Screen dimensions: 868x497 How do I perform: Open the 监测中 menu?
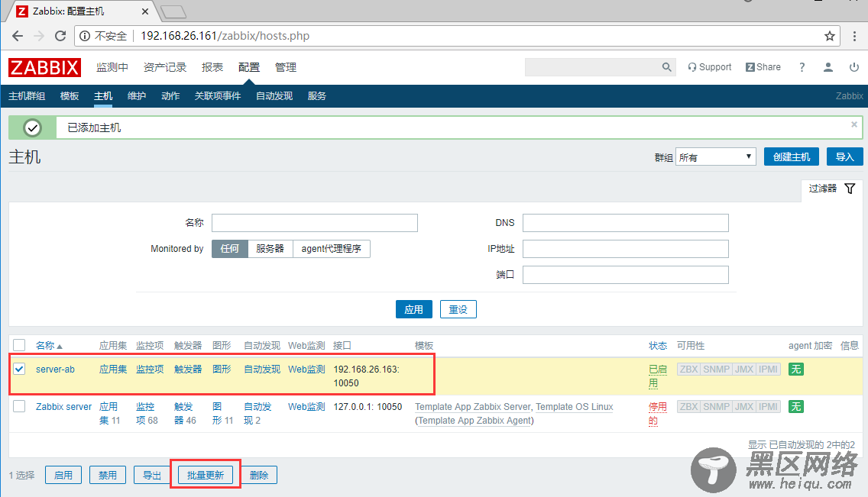pyautogui.click(x=112, y=67)
